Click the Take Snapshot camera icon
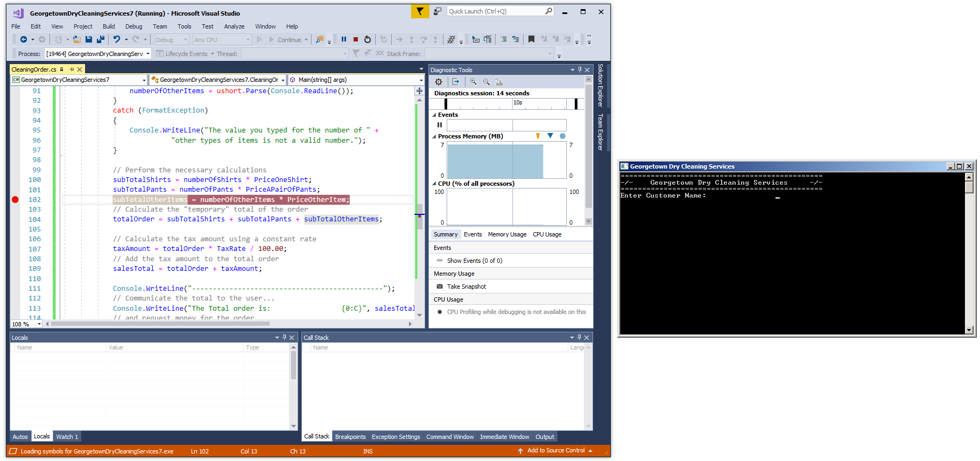This screenshot has width=980, height=461. [440, 287]
